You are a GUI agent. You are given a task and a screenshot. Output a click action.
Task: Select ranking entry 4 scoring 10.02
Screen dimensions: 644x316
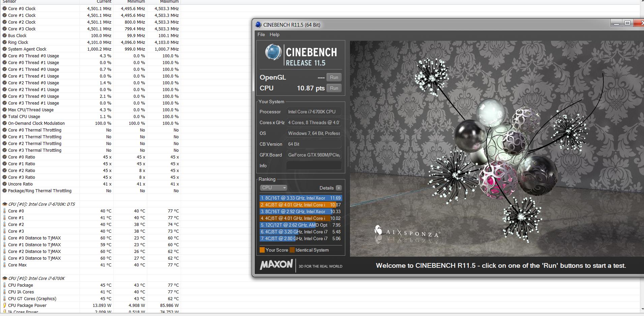(x=300, y=218)
